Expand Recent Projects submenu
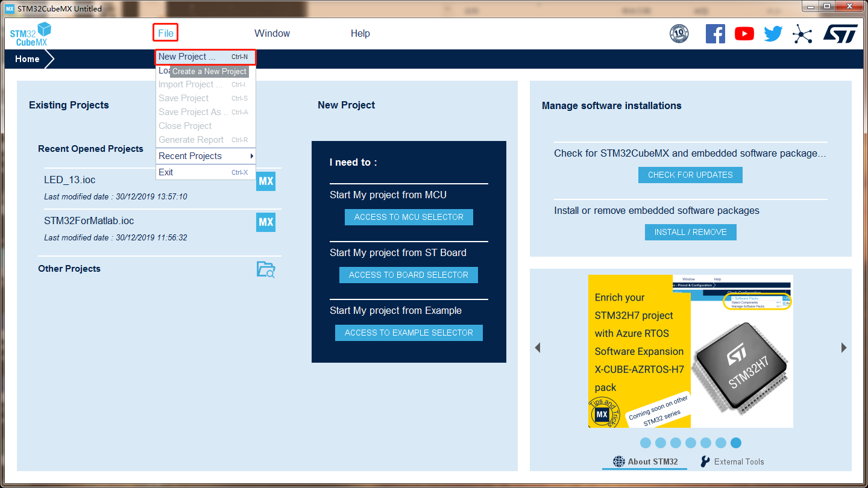 coord(206,156)
